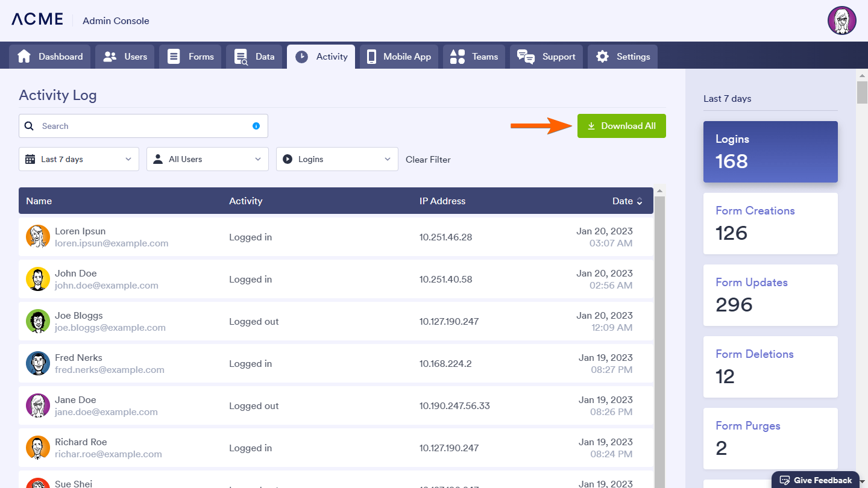Click email loren.ipsun@example.com
This screenshot has height=488, width=868.
click(112, 243)
